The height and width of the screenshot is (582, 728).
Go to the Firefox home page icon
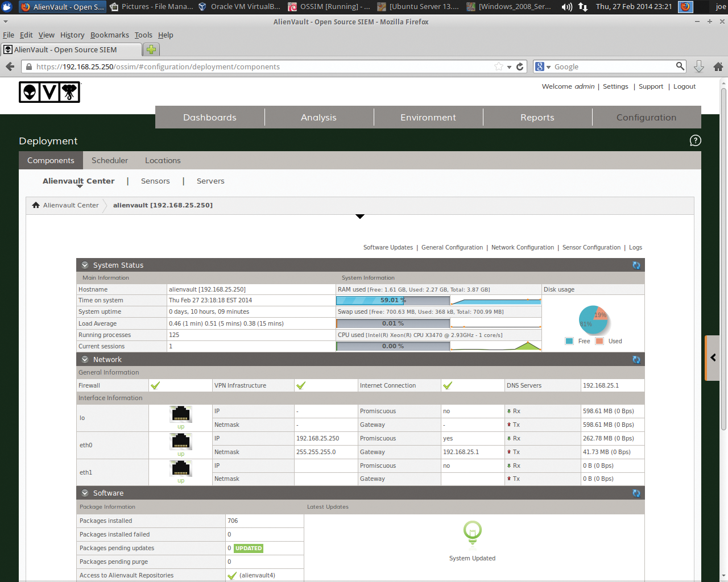pyautogui.click(x=718, y=66)
